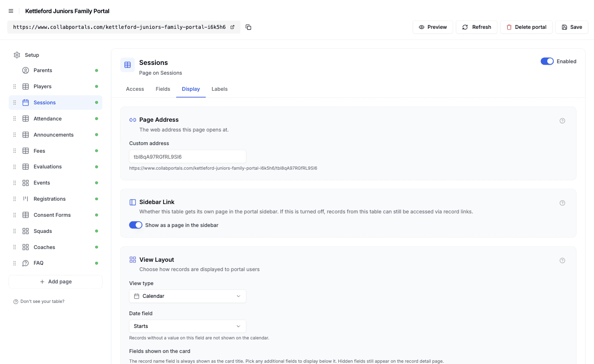This screenshot has width=594, height=364.
Task: Click the Delete portal button
Action: pos(526,27)
